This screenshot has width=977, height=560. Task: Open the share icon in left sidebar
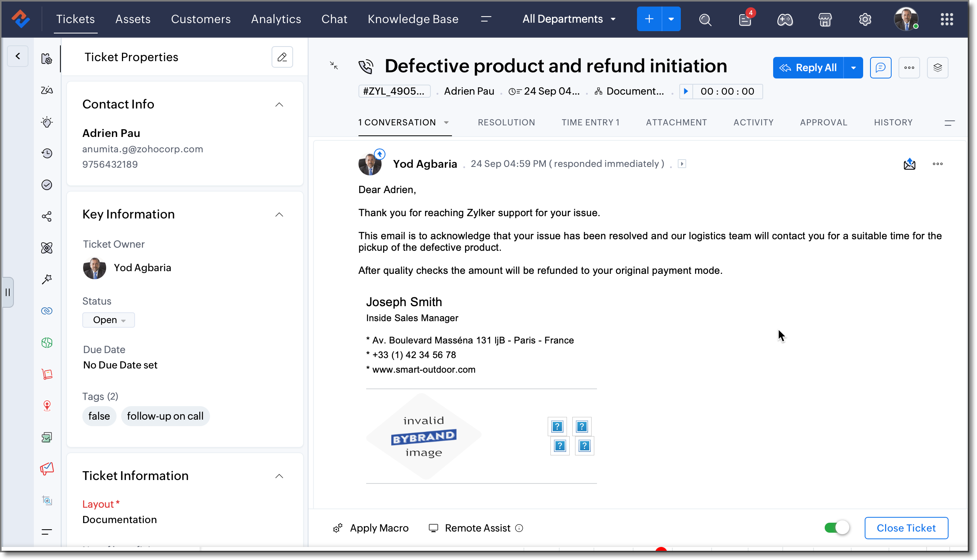coord(47,217)
